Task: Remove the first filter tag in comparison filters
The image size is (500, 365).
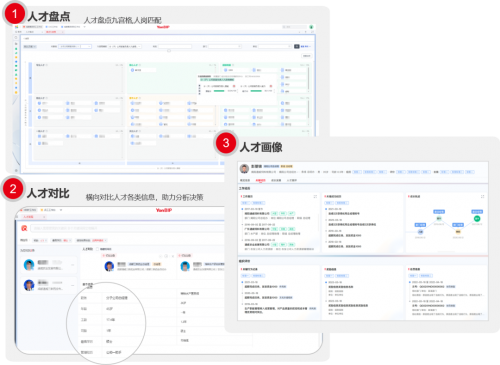Action: (45, 240)
